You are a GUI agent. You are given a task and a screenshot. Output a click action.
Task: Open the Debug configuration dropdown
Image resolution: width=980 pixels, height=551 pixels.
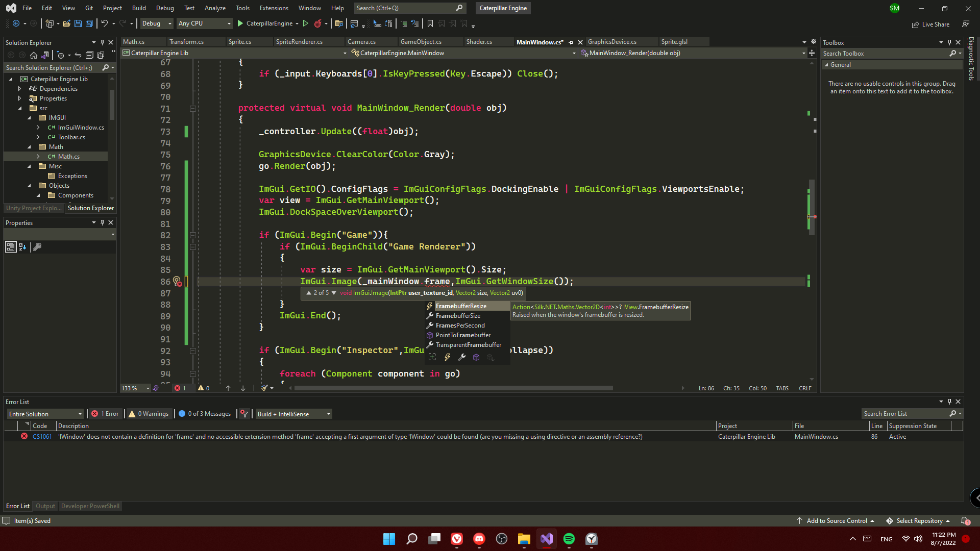click(157, 23)
